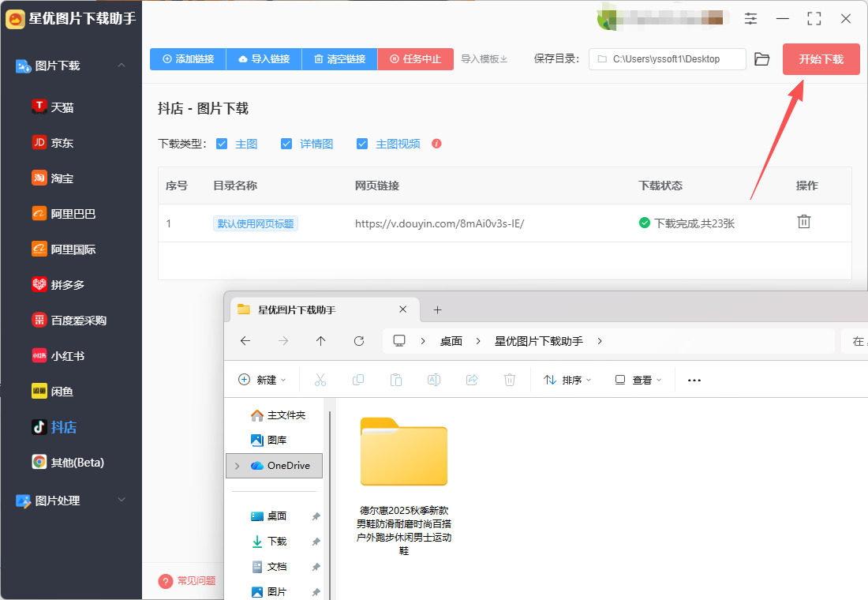Image resolution: width=868 pixels, height=600 pixels.
Task: Select 阿里巴巴 in the sidebar
Action: point(64,213)
